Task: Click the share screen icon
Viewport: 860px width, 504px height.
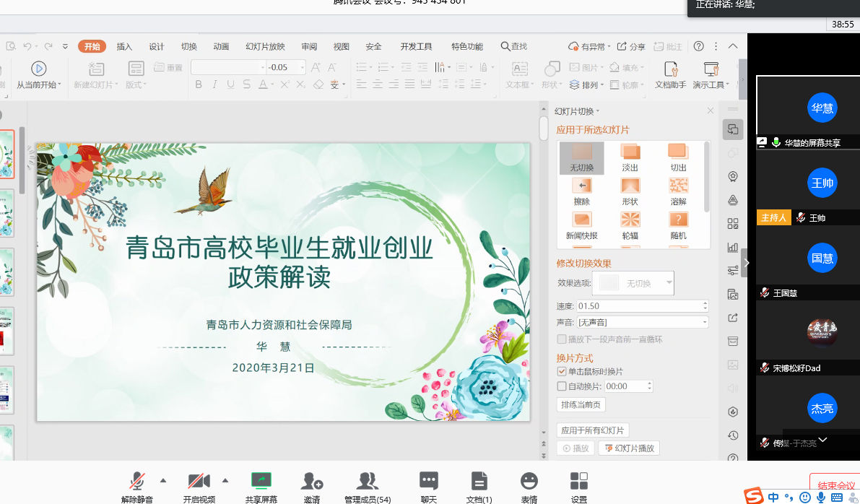Action: point(261,481)
